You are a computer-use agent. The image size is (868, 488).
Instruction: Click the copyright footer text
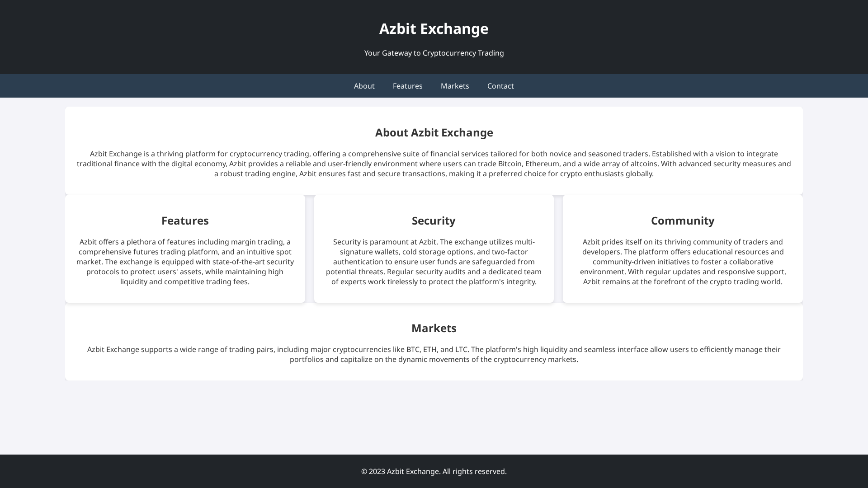(x=434, y=471)
